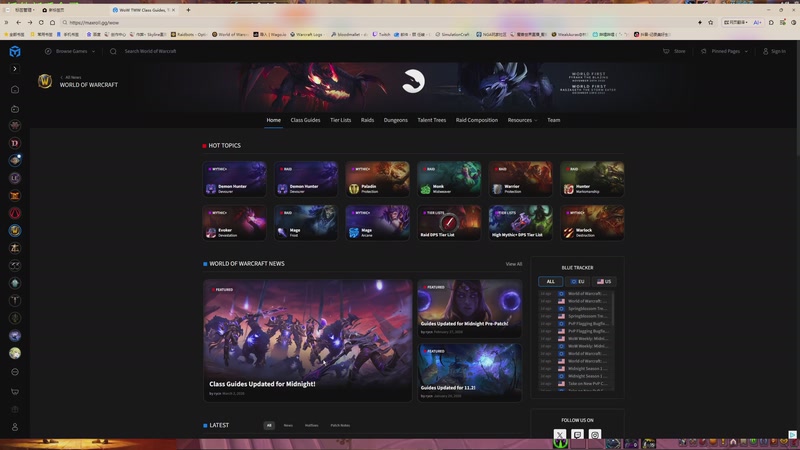The image size is (800, 450).
Task: Click the Blue Tracker list scrollbar
Action: pyautogui.click(x=613, y=309)
